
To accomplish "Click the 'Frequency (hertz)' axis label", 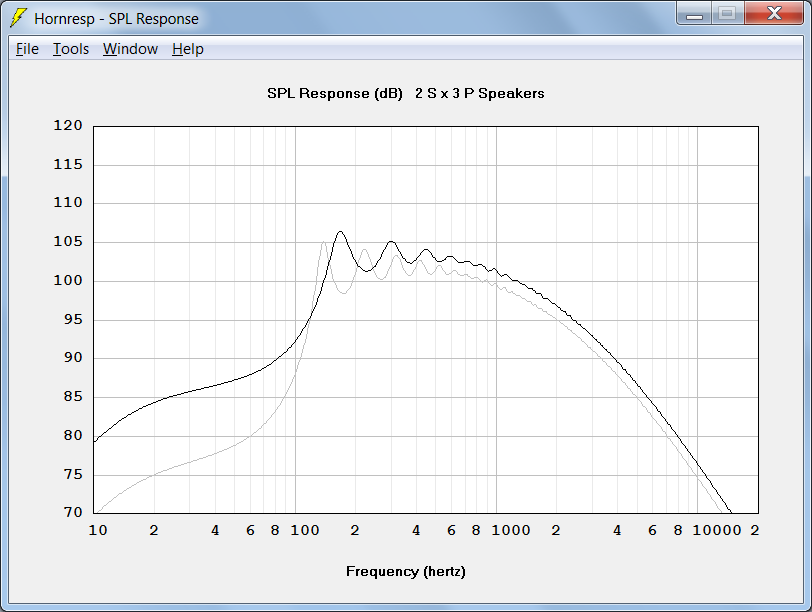I will (x=405, y=572).
